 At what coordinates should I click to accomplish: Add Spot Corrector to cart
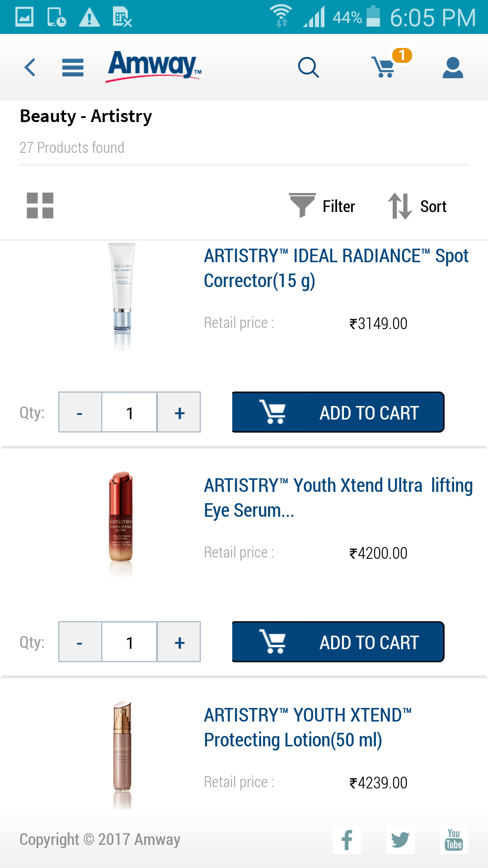point(338,412)
